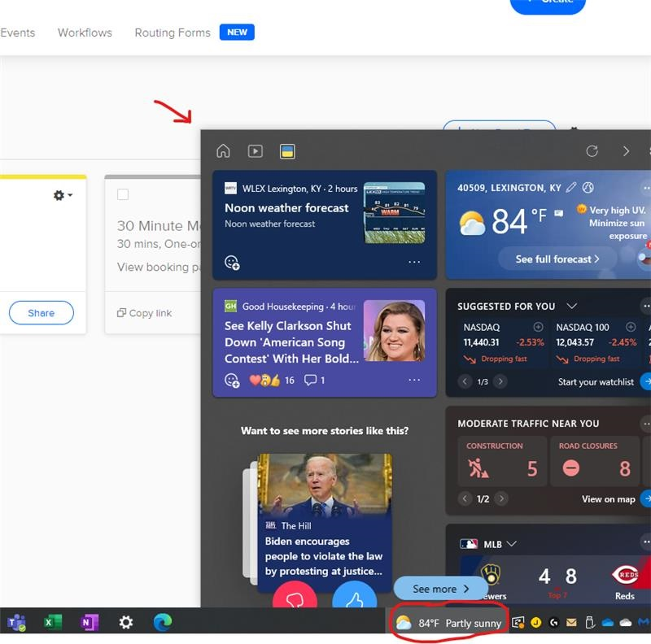Click the Noon weather forecast headline
The width and height of the screenshot is (651, 644).
point(286,207)
